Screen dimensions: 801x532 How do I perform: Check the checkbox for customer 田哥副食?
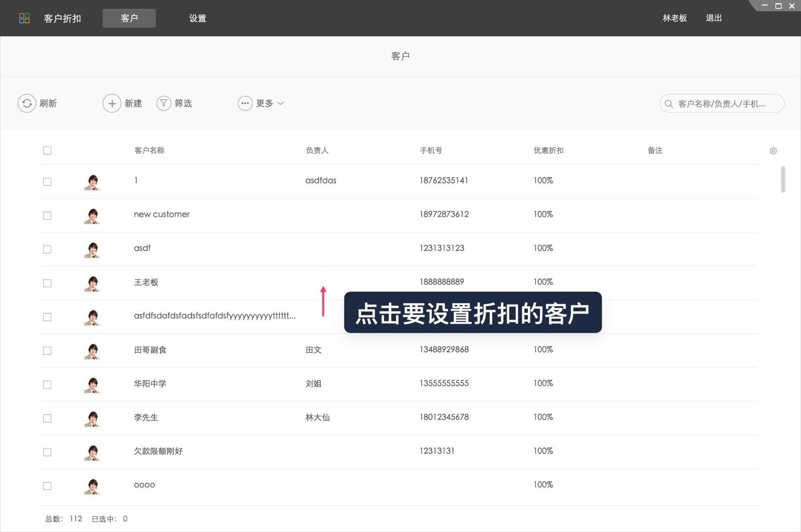click(47, 351)
